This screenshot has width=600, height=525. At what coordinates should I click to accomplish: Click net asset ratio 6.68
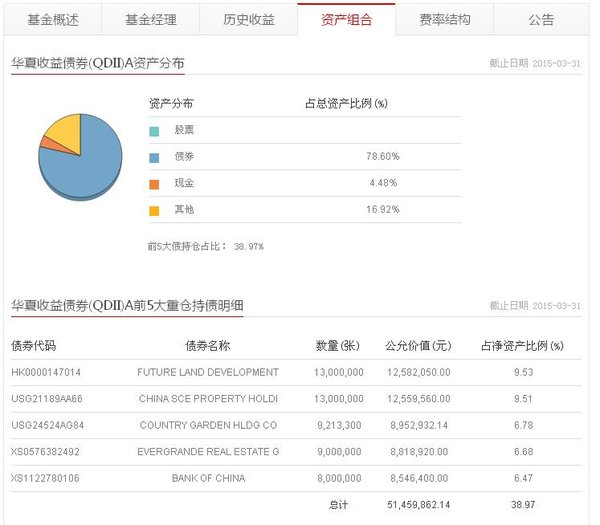pyautogui.click(x=523, y=452)
